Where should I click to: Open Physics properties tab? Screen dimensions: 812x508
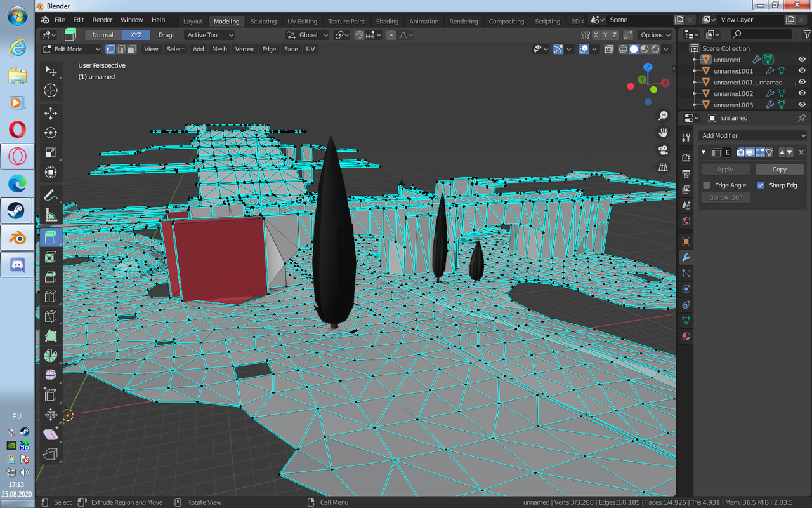point(686,289)
